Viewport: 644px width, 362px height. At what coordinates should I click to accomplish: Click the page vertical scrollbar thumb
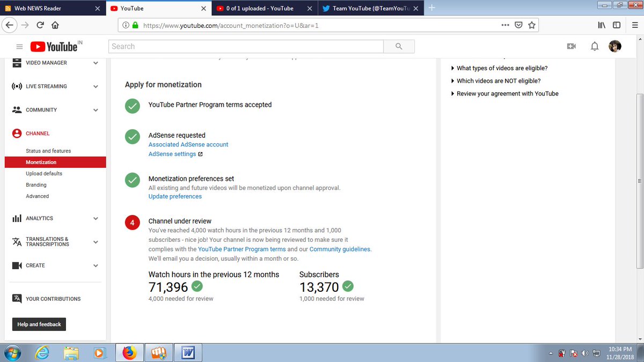[639, 181]
